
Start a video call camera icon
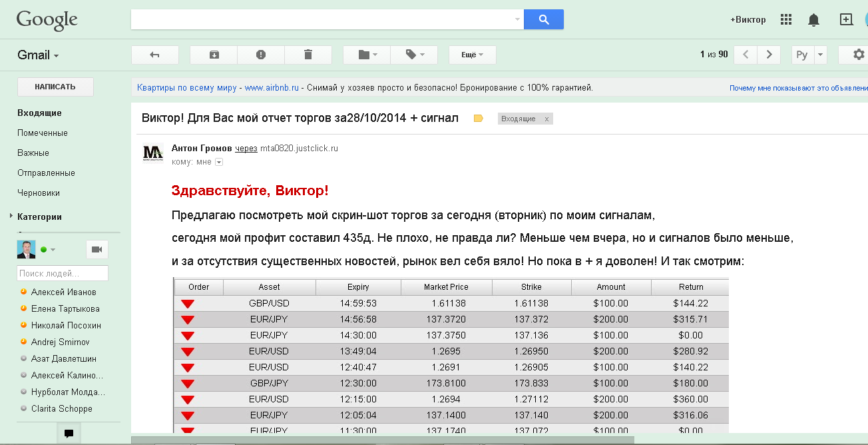tap(97, 249)
